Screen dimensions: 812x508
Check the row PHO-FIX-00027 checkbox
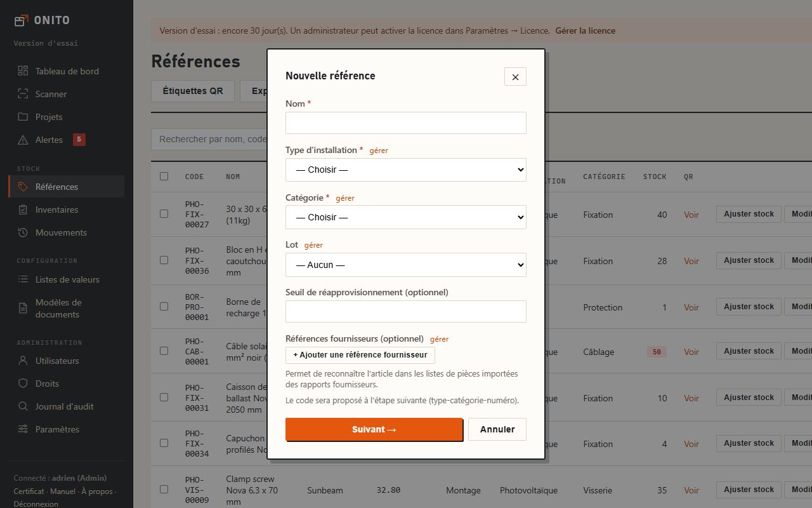click(x=164, y=214)
